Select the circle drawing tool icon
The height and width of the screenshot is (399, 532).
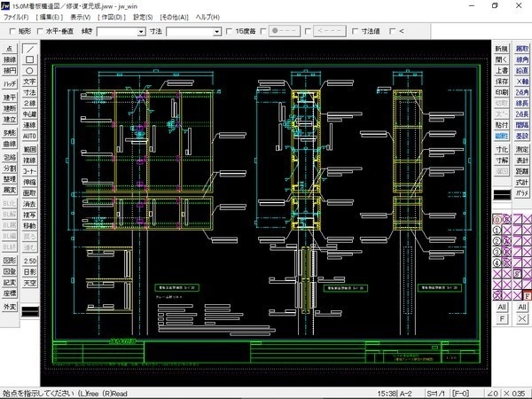point(30,71)
